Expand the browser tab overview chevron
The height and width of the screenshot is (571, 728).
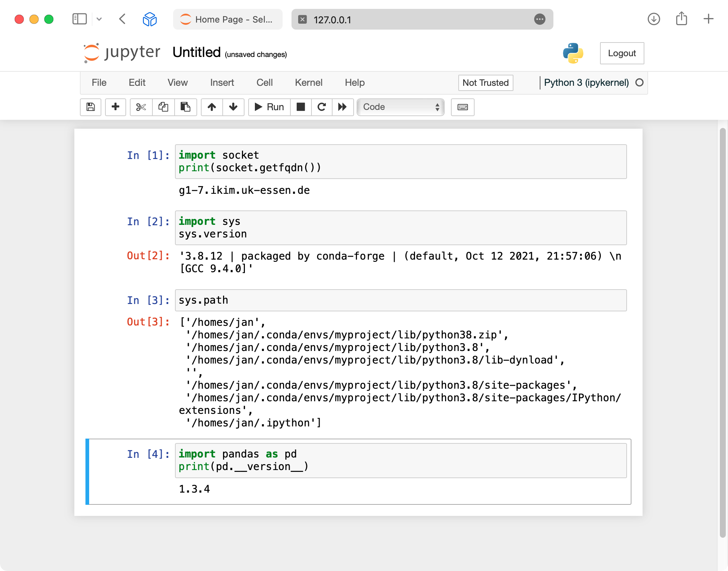[99, 19]
